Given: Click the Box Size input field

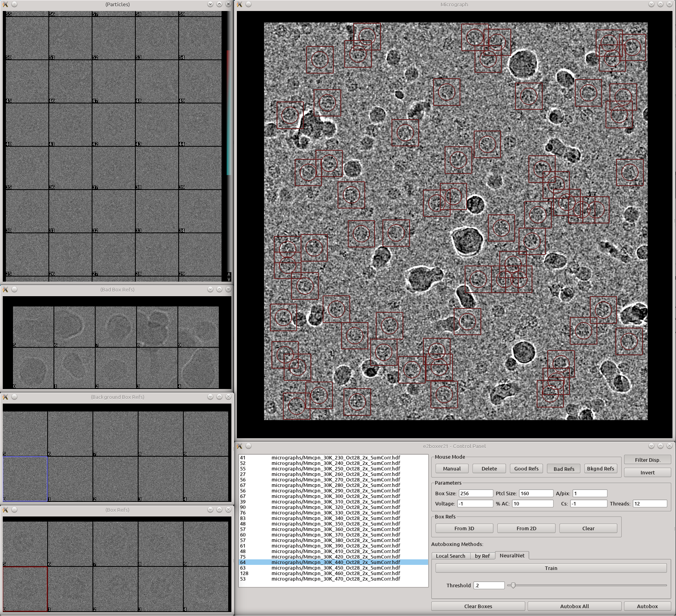Looking at the screenshot, I should click(x=475, y=493).
